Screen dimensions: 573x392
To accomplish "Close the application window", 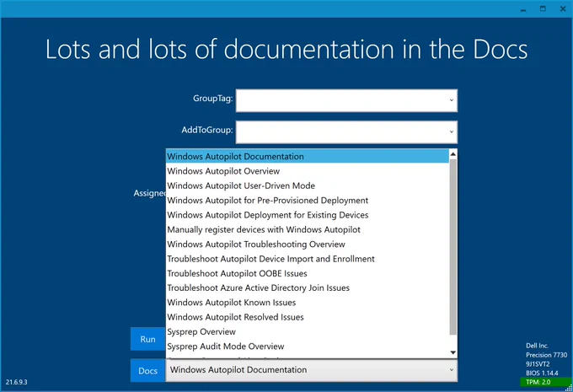I will (563, 8).
